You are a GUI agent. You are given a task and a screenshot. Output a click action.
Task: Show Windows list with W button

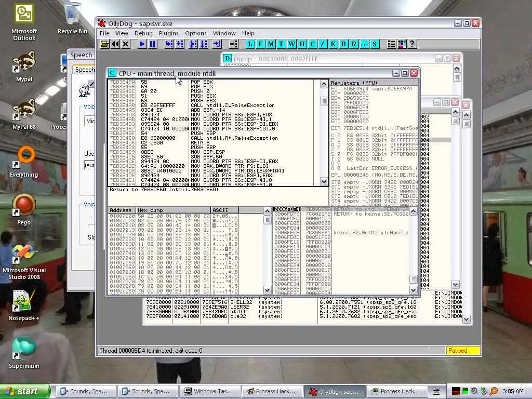tap(291, 44)
